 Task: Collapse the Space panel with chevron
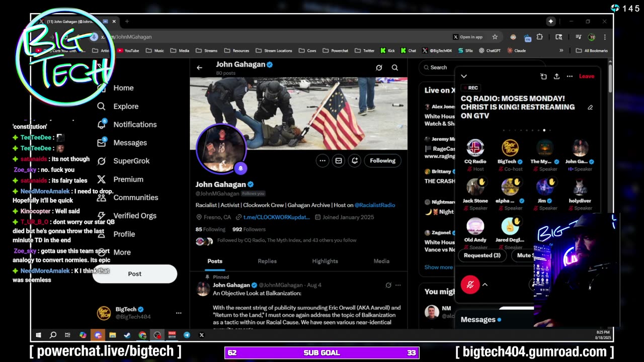click(464, 76)
